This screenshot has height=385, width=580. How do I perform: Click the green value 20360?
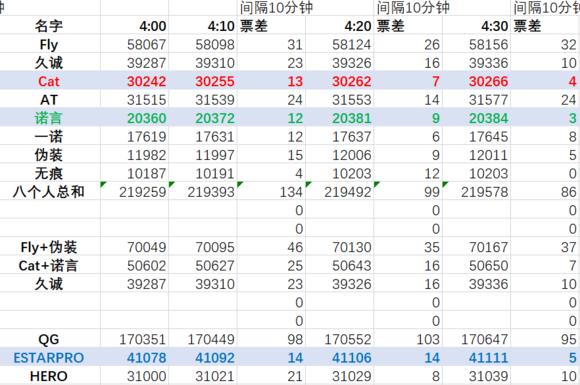(x=134, y=118)
